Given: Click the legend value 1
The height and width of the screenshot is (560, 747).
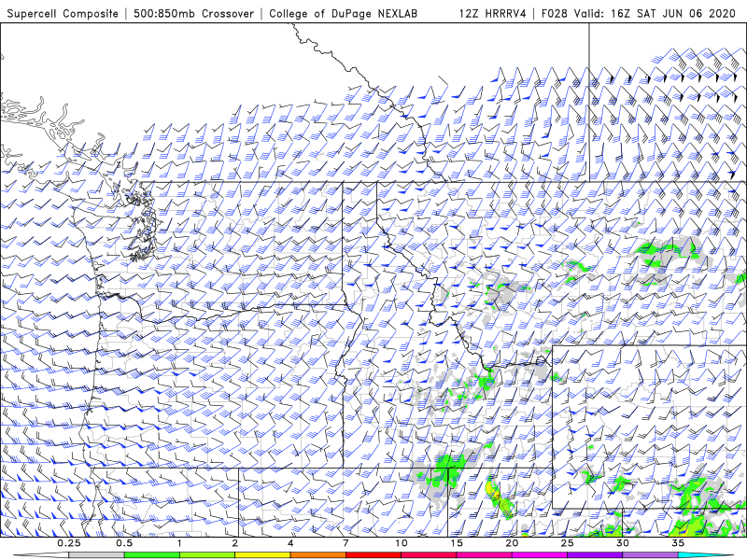Looking at the screenshot, I should pos(179,543).
